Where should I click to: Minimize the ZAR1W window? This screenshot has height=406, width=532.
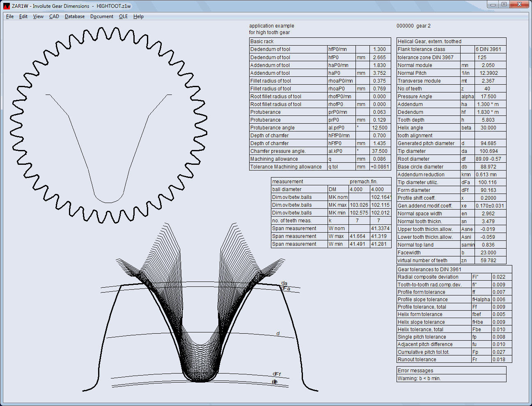tap(493, 5)
